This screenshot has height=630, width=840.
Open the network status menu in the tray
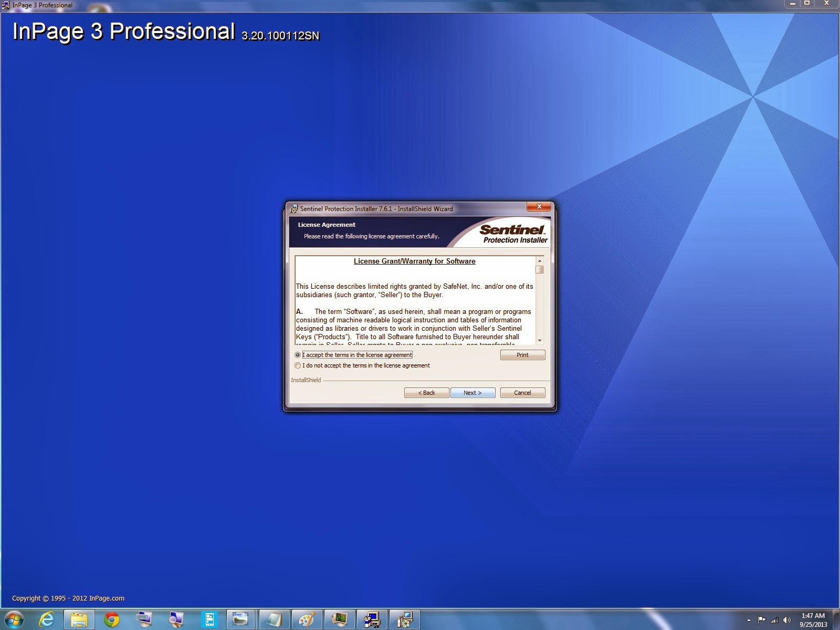pyautogui.click(x=774, y=620)
